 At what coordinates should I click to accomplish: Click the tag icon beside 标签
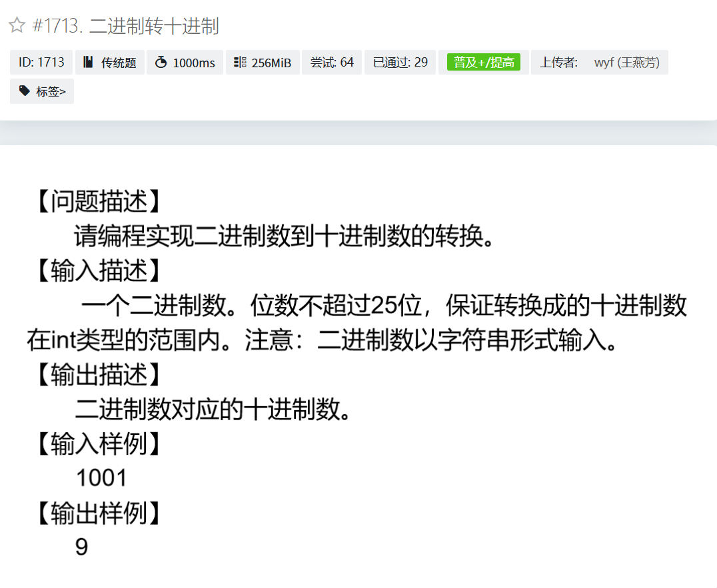tap(25, 91)
